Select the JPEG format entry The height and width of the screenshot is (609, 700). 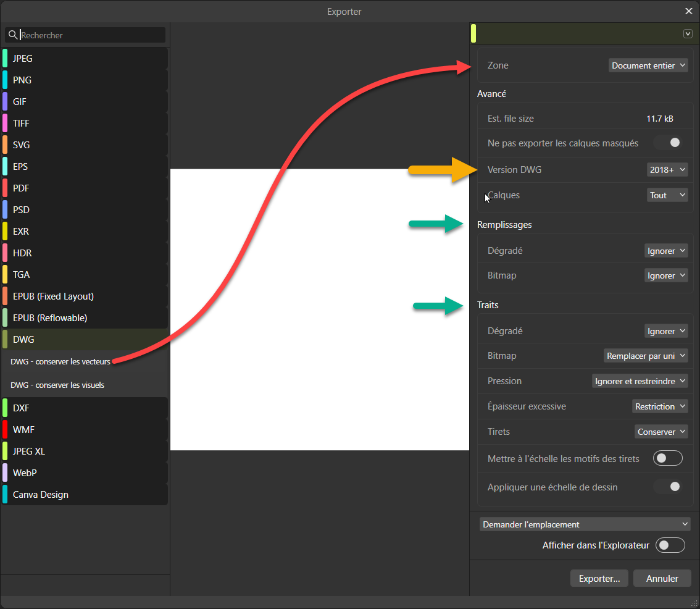[x=23, y=59]
